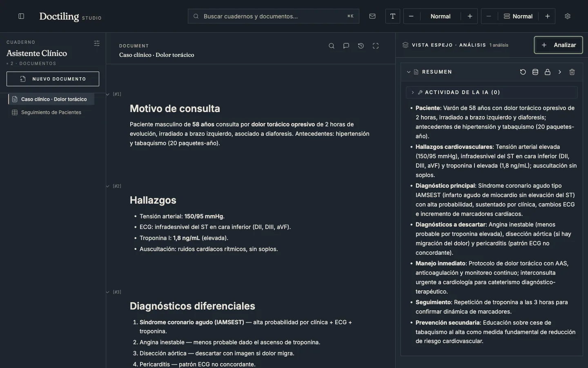The height and width of the screenshot is (368, 588).
Task: Toggle lock on Resumen analysis
Action: [x=548, y=72]
